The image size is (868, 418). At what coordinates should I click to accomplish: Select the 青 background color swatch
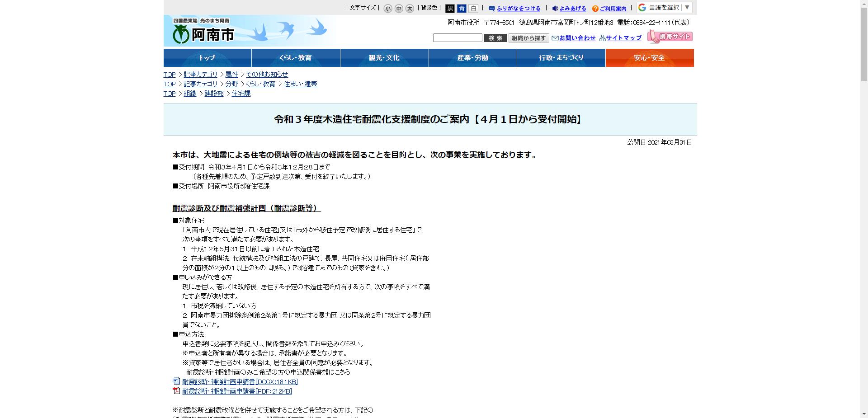[x=462, y=8]
